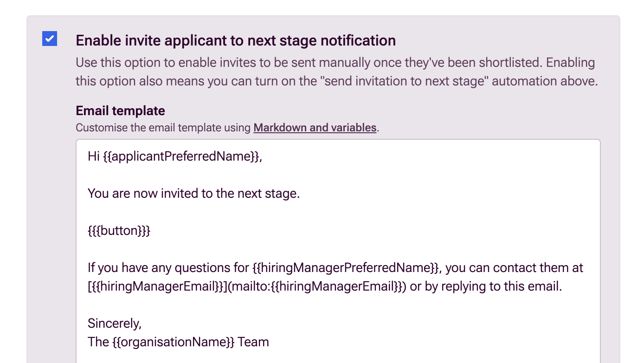Click the description text about shortlisted invites
This screenshot has height=363, width=644.
point(325,71)
